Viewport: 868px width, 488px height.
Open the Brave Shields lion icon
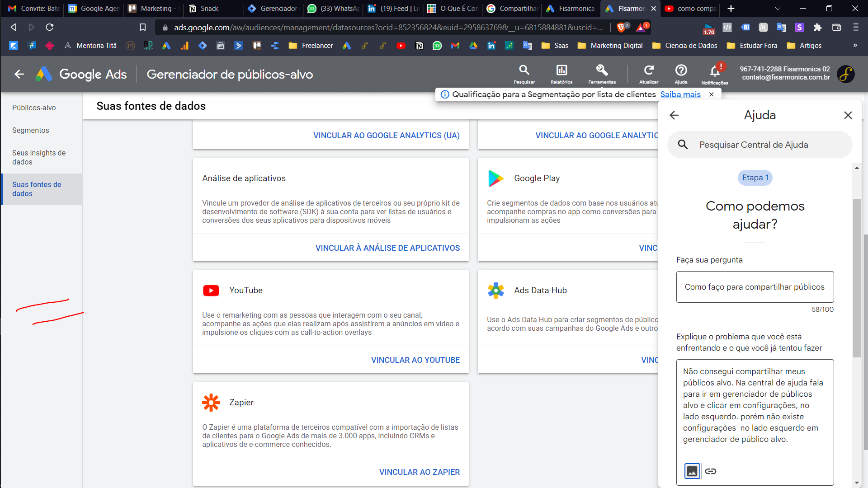[622, 28]
